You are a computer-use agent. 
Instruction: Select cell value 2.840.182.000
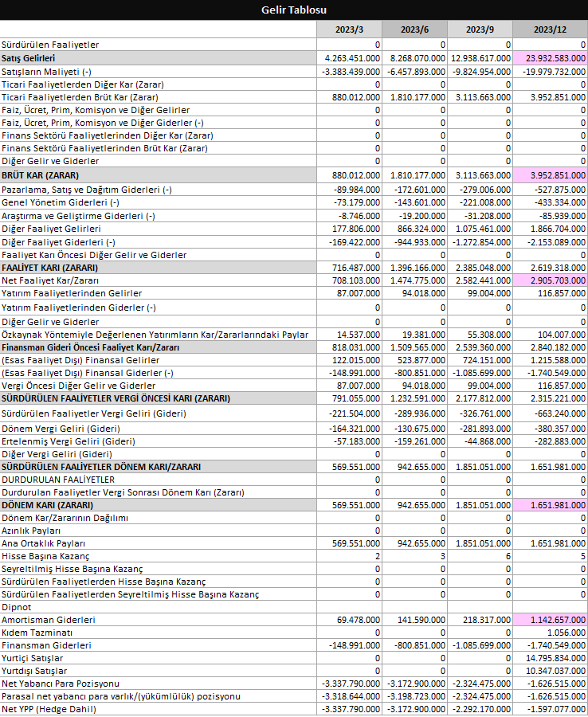(550, 347)
